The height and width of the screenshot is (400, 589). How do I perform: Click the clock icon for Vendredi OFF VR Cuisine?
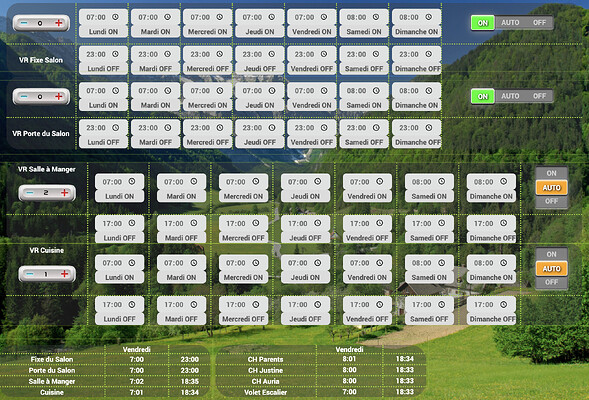380,304
